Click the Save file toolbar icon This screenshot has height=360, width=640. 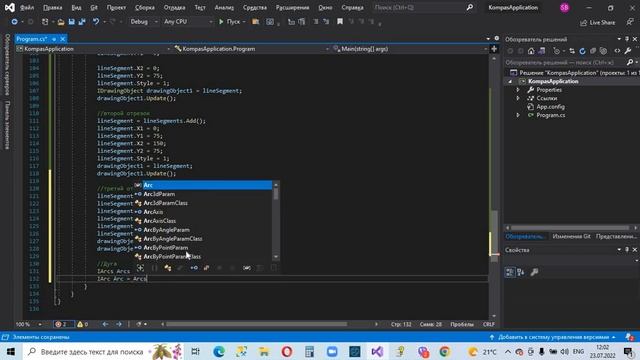(71, 22)
